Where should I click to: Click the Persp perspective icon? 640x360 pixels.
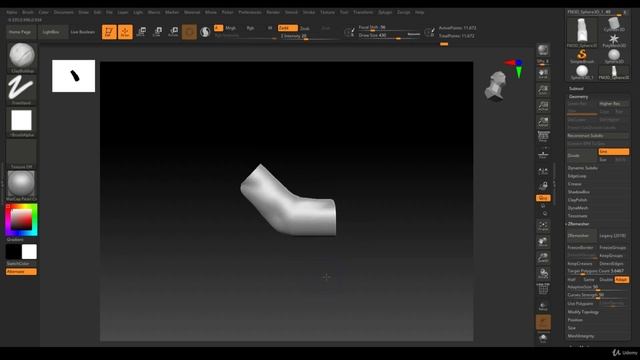[x=543, y=137]
